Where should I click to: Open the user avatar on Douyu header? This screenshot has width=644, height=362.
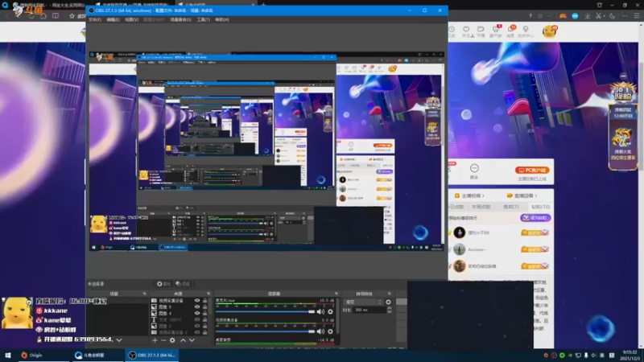coord(550,31)
